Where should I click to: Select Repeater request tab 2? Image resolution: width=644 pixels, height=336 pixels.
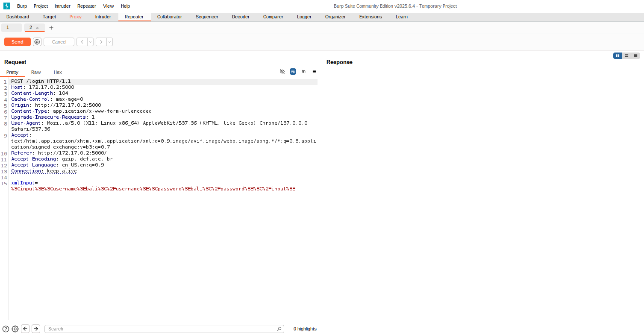[x=31, y=28]
